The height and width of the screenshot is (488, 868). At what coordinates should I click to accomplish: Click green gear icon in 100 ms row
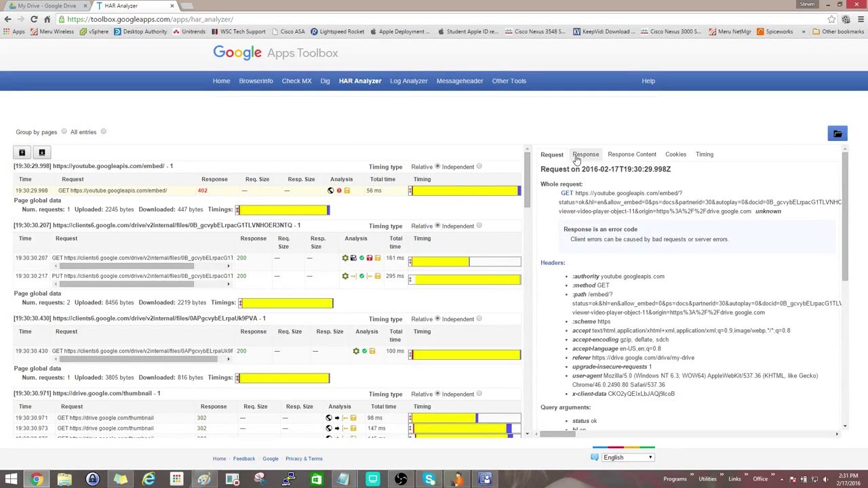click(x=356, y=351)
